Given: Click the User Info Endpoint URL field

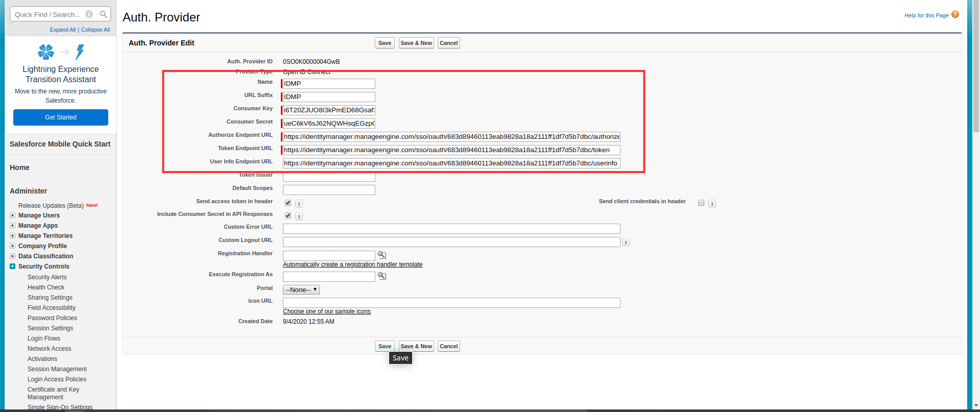Looking at the screenshot, I should coord(451,163).
